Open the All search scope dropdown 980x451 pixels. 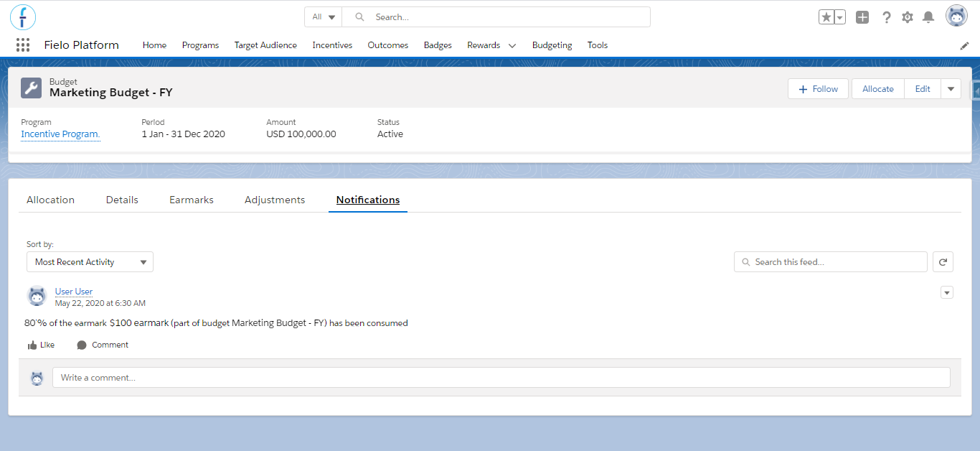click(x=324, y=17)
